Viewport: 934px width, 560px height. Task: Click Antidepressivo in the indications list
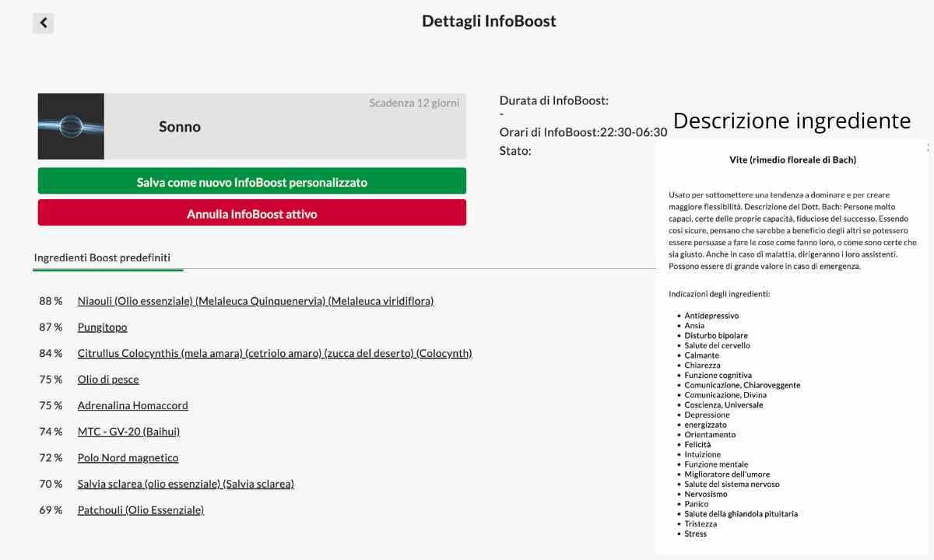click(x=711, y=316)
